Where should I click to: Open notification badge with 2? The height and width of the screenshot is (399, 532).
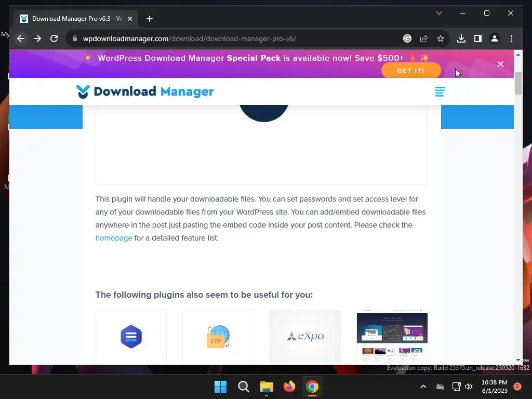point(517,387)
